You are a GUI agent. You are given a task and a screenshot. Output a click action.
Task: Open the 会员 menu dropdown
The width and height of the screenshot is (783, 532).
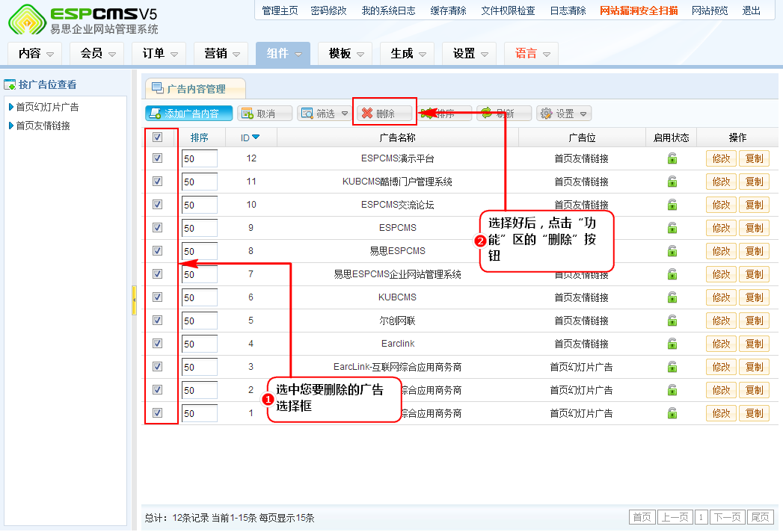tap(97, 53)
